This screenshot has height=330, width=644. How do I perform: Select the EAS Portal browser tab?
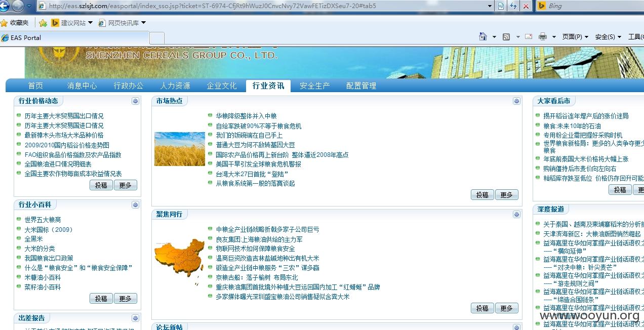pos(75,38)
